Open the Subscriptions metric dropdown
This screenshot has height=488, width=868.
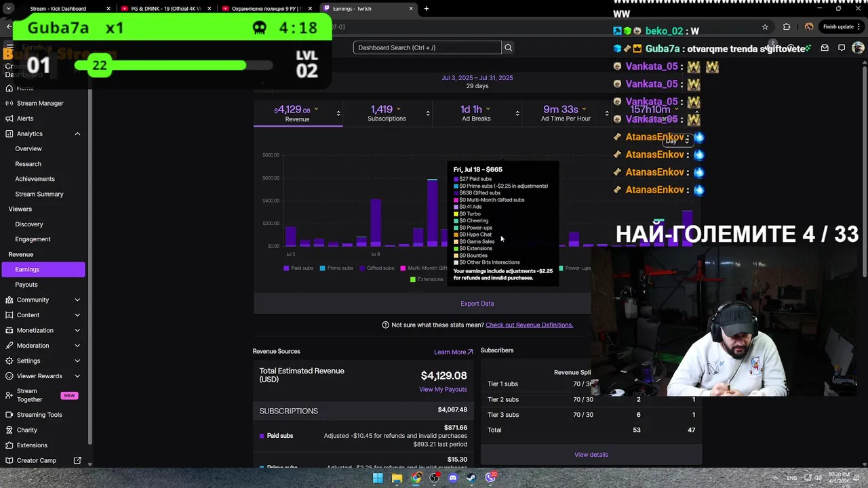[x=427, y=113]
